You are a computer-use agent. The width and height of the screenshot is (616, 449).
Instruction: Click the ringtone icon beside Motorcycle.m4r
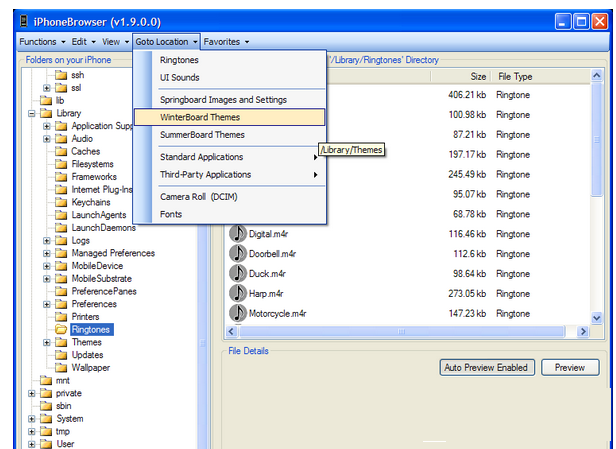(237, 313)
